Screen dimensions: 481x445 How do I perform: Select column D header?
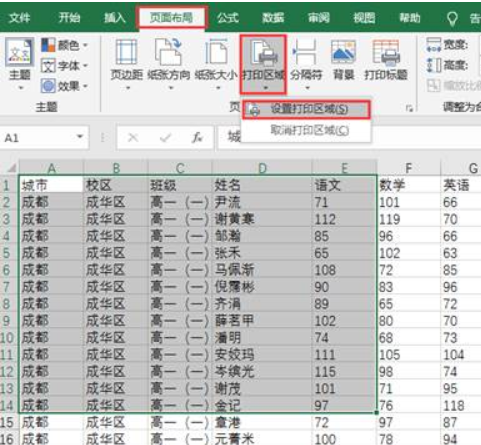click(262, 168)
